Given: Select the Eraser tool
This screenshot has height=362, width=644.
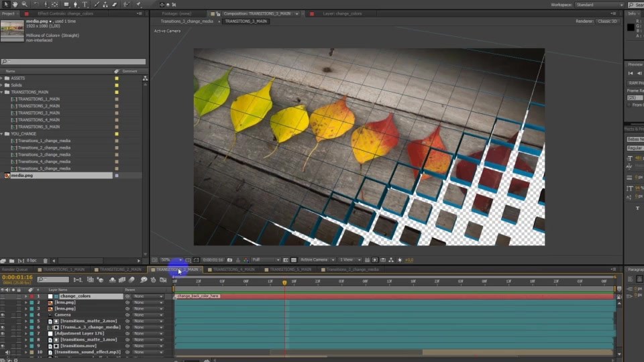Looking at the screenshot, I should [x=115, y=5].
